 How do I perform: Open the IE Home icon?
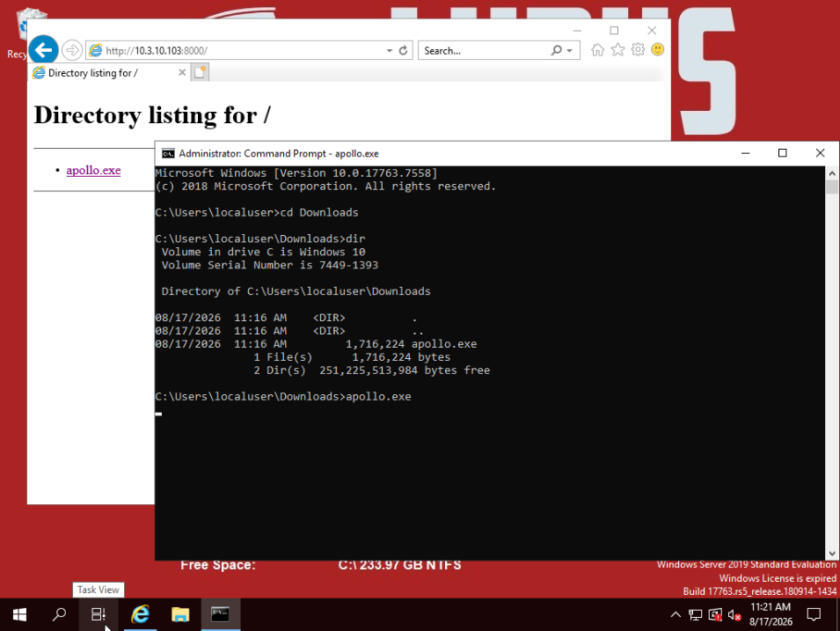(x=597, y=50)
